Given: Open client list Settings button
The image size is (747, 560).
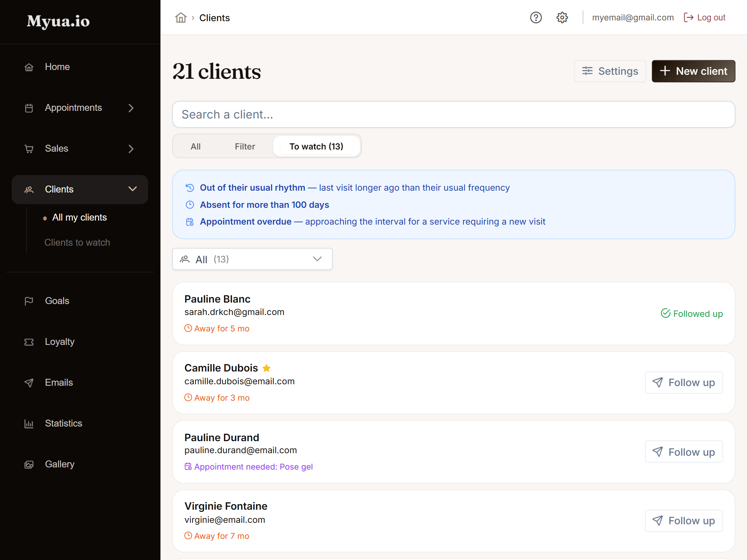Looking at the screenshot, I should tap(610, 71).
